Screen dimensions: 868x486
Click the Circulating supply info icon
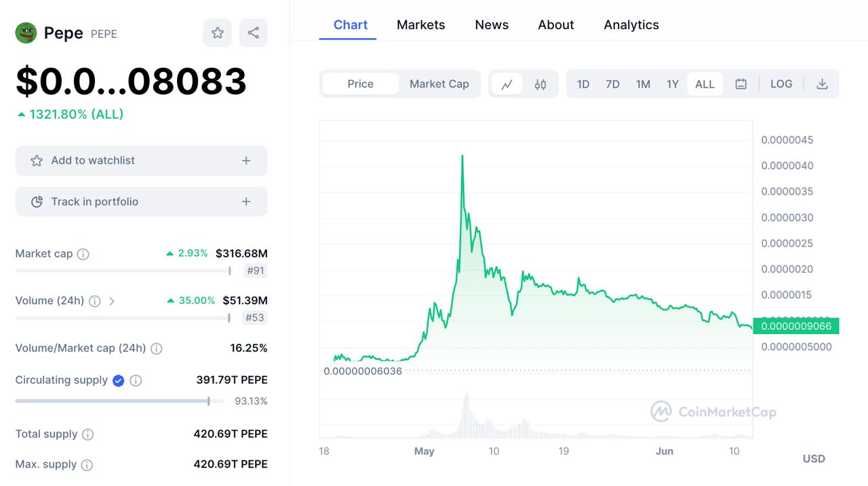click(136, 381)
